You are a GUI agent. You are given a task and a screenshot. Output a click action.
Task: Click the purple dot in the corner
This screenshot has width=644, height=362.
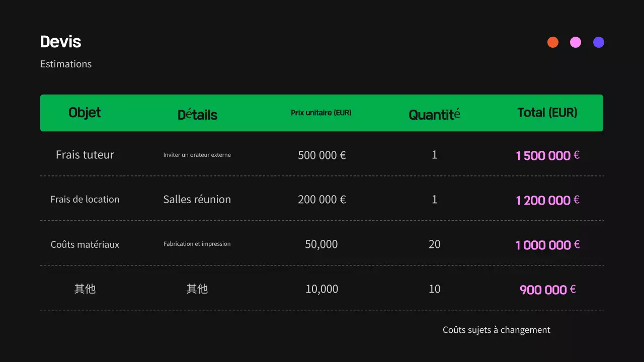click(599, 42)
